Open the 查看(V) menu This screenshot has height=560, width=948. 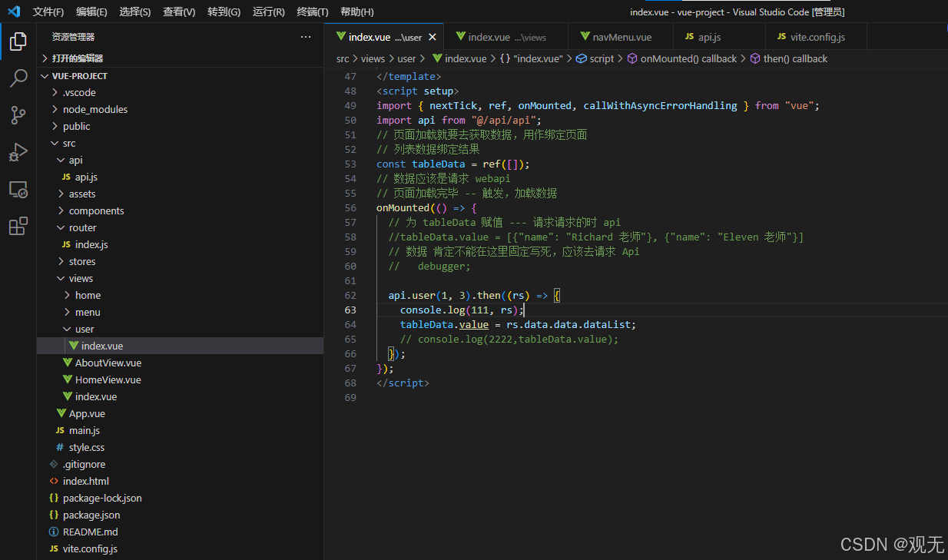pos(179,12)
